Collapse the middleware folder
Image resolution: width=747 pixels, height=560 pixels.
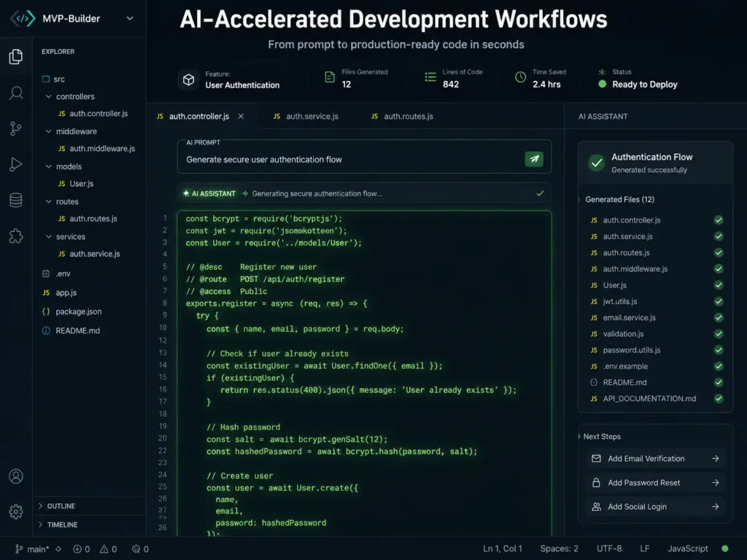49,131
